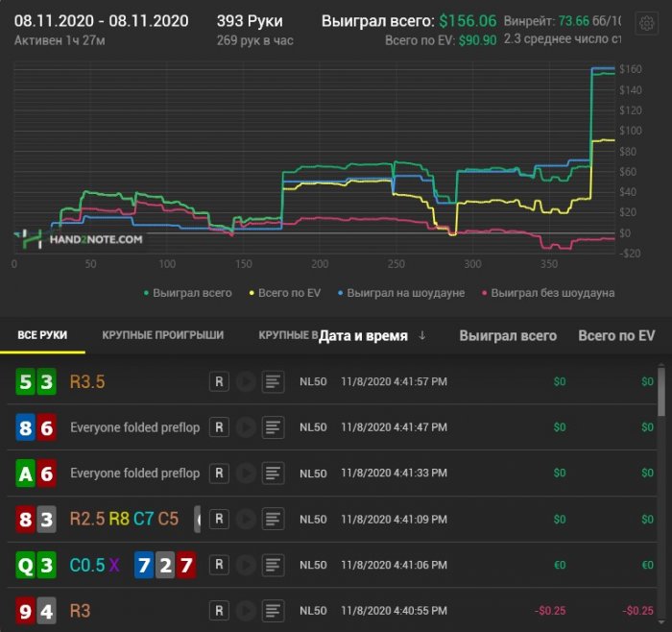Hide the 'Всего по EV' graph line
Viewport: 672px width, 632px height.
pyautogui.click(x=292, y=293)
